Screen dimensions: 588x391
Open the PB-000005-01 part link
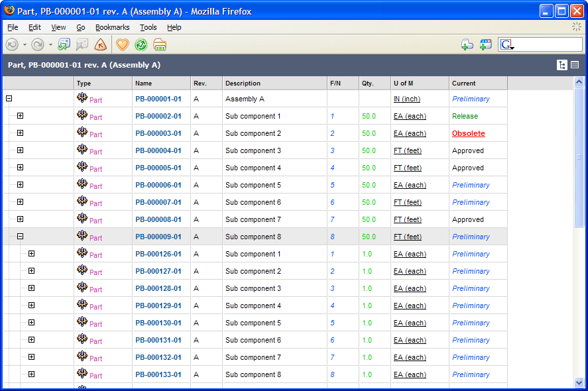click(x=158, y=168)
